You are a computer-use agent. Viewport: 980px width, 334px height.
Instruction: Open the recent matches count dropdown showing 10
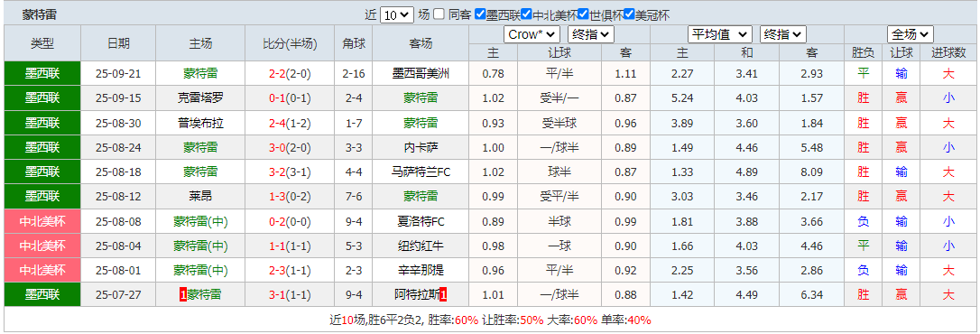click(x=397, y=15)
